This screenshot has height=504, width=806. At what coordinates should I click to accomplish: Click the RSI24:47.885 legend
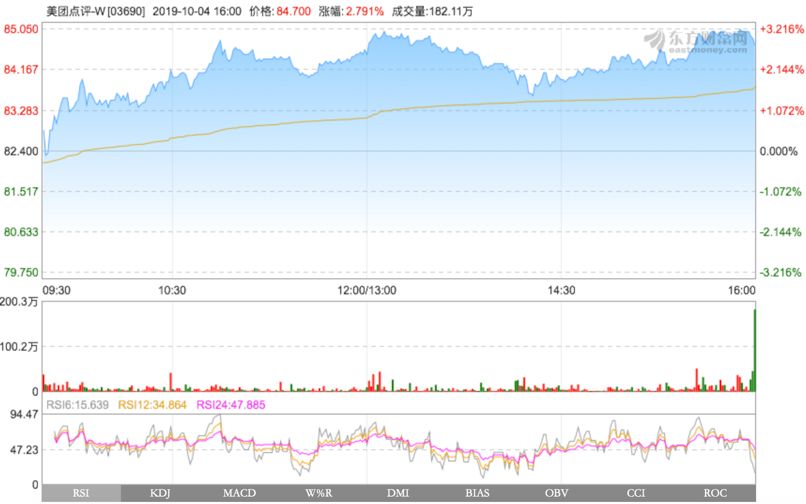(231, 405)
